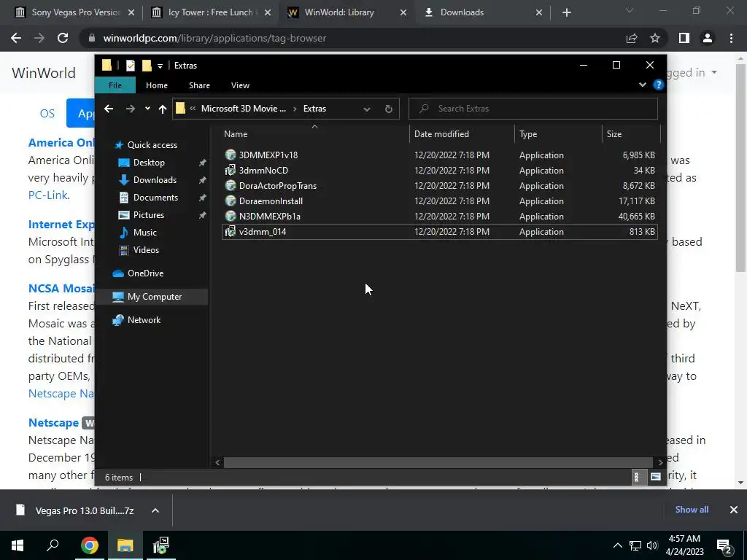Viewport: 747px width, 560px height.
Task: Click the Properties quick access toolbar icon
Action: pyautogui.click(x=130, y=66)
